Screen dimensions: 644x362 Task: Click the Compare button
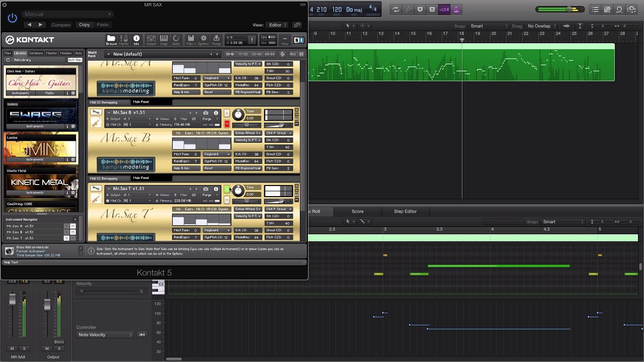click(x=61, y=25)
